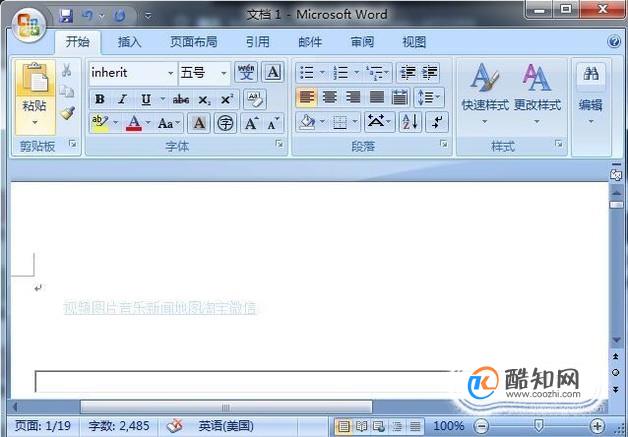Image resolution: width=628 pixels, height=437 pixels.
Task: Copy selection with the copy icon
Action: point(66,92)
